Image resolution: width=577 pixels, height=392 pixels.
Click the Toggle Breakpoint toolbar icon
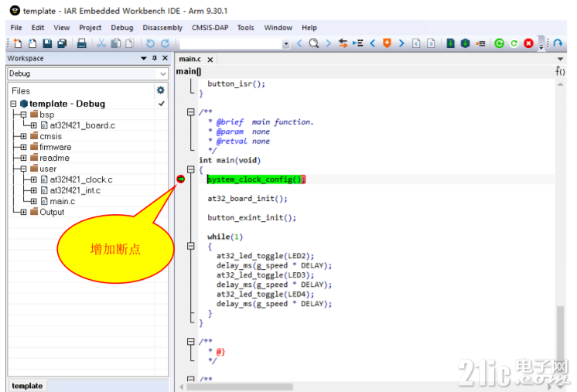[480, 43]
